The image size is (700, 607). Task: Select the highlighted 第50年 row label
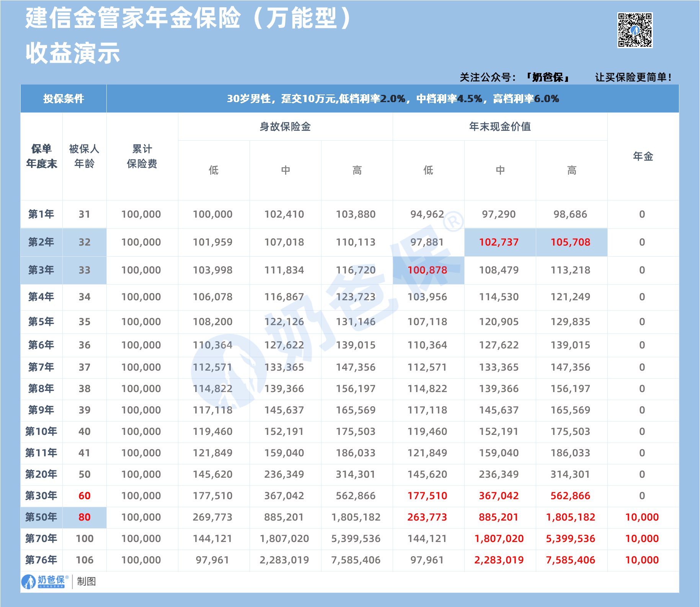pyautogui.click(x=41, y=517)
